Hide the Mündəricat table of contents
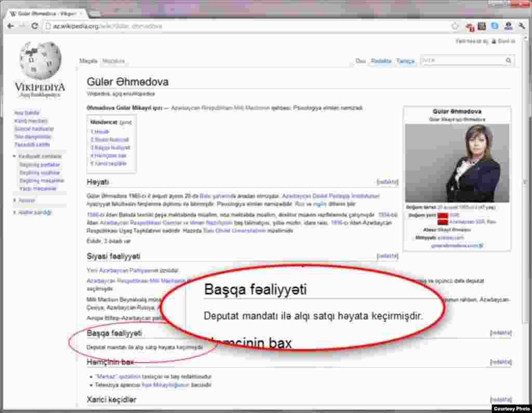 (125, 123)
